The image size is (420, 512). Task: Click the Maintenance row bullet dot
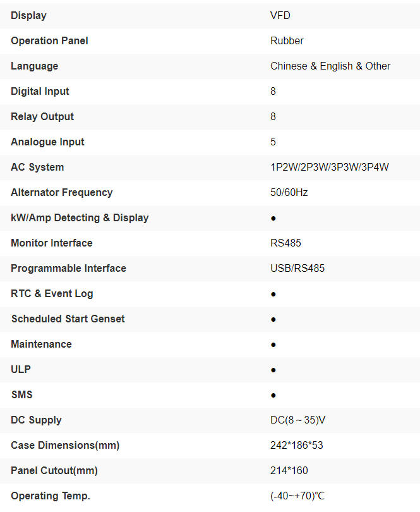click(273, 344)
